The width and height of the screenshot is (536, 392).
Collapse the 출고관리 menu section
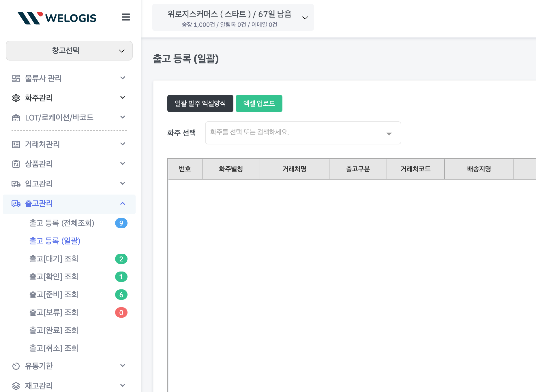(123, 203)
